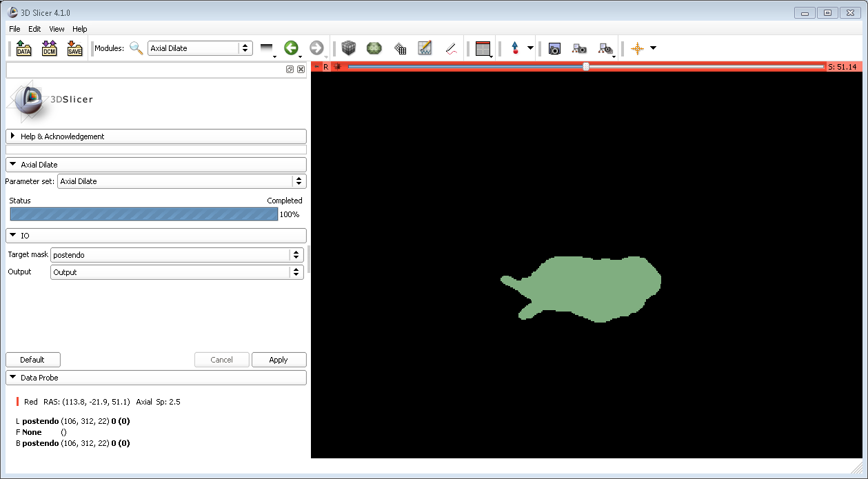
Task: Open the slice view layout icon
Action: click(483, 48)
